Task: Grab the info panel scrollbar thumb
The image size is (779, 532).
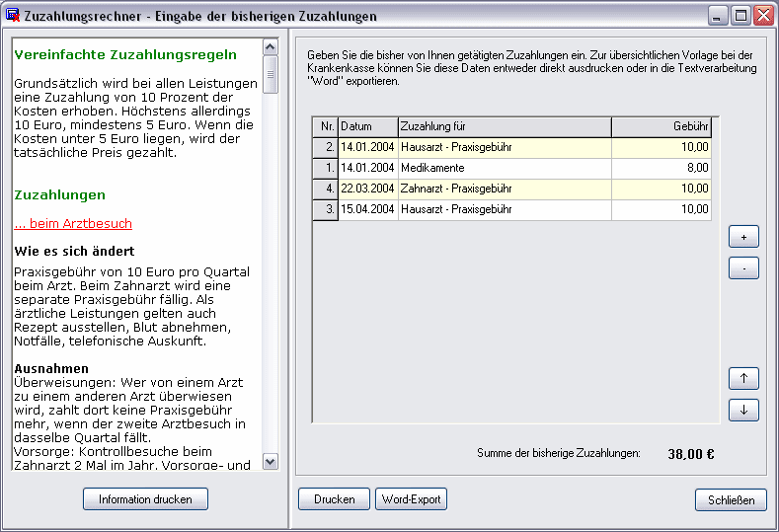Action: [x=271, y=74]
